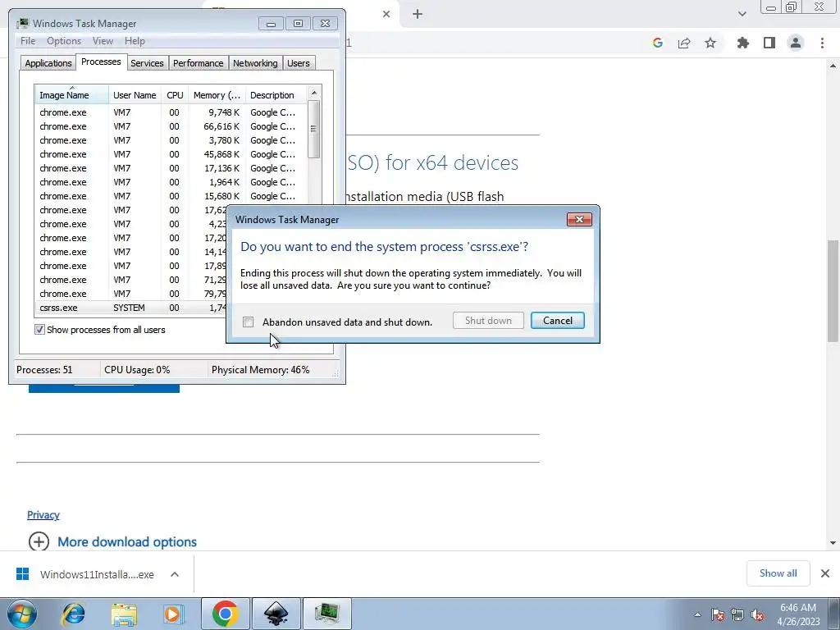
Task: Share this page via Chrome share icon
Action: [684, 43]
